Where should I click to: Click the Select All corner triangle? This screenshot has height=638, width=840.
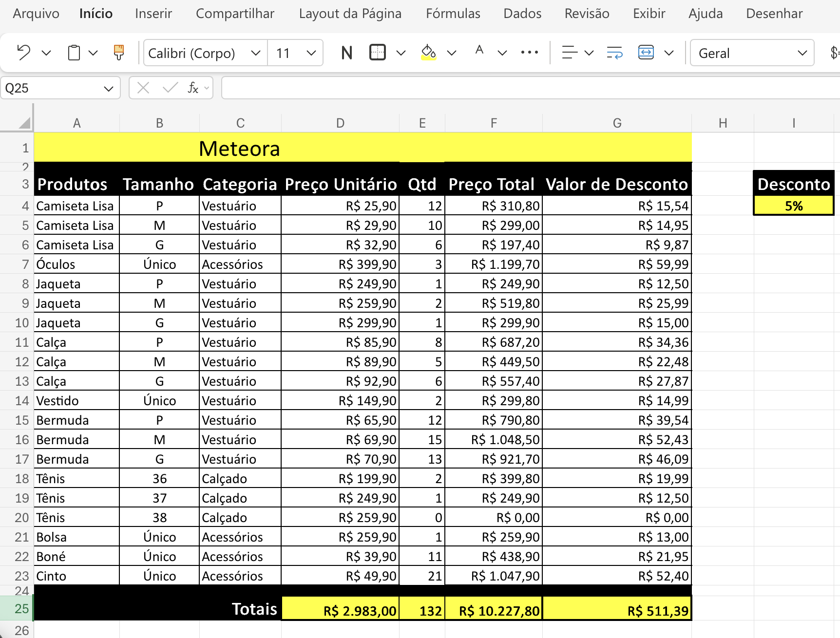pos(24,122)
